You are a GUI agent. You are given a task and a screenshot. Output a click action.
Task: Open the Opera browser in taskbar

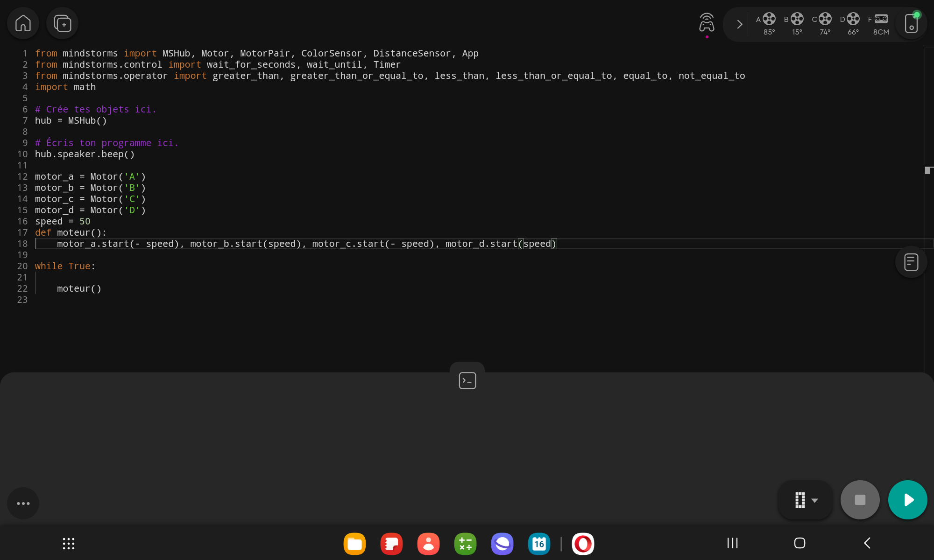tap(583, 544)
